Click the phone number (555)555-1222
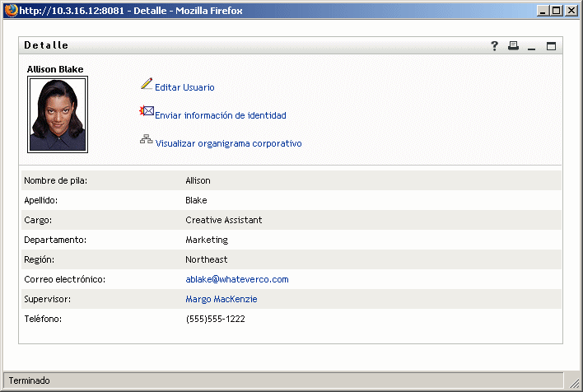Image resolution: width=583 pixels, height=392 pixels. coord(215,319)
